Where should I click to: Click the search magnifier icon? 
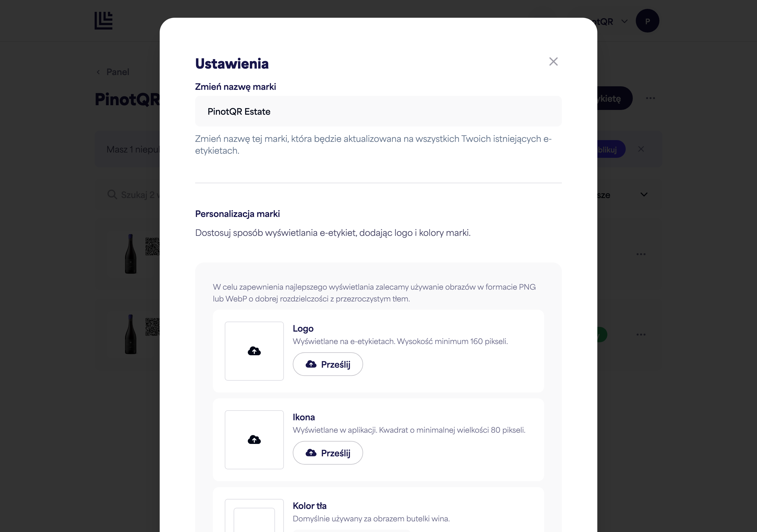pyautogui.click(x=112, y=194)
